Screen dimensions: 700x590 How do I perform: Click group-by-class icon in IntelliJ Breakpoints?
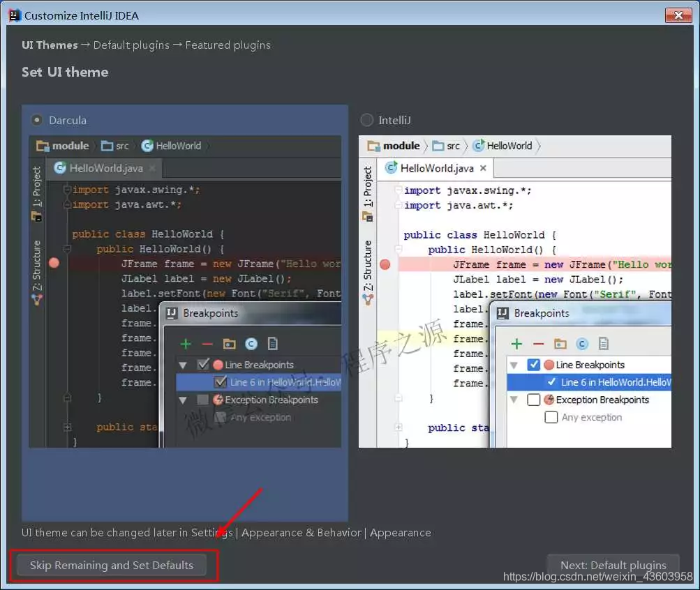click(581, 344)
